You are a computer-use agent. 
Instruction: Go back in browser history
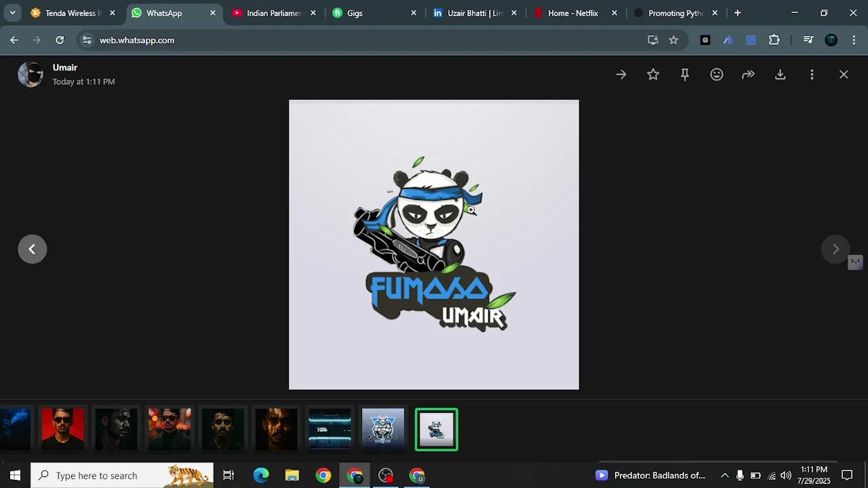tap(14, 40)
